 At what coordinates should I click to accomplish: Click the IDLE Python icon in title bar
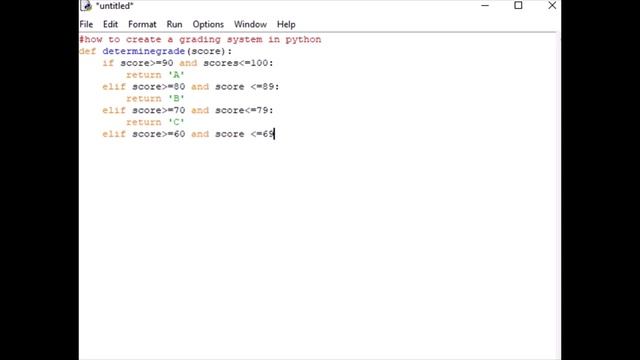coord(86,6)
